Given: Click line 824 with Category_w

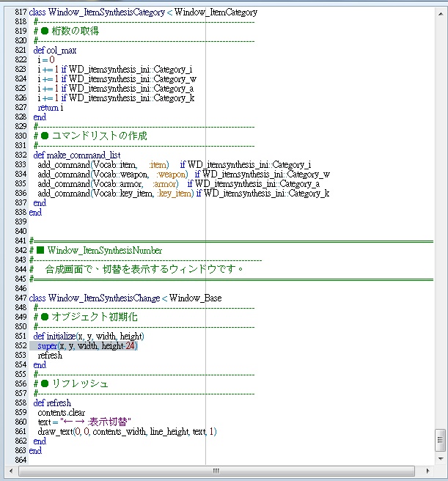Looking at the screenshot, I should tap(117, 79).
